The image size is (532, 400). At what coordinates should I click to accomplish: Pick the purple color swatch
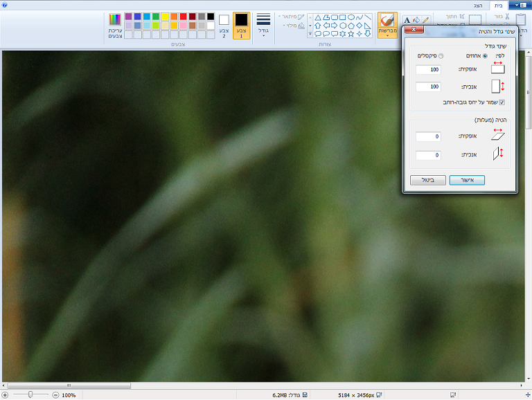pyautogui.click(x=128, y=17)
